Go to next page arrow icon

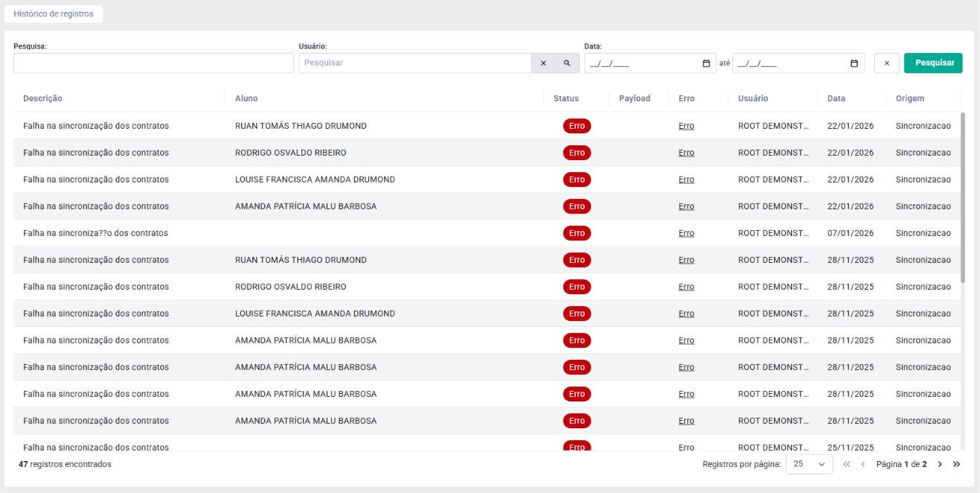(x=940, y=464)
